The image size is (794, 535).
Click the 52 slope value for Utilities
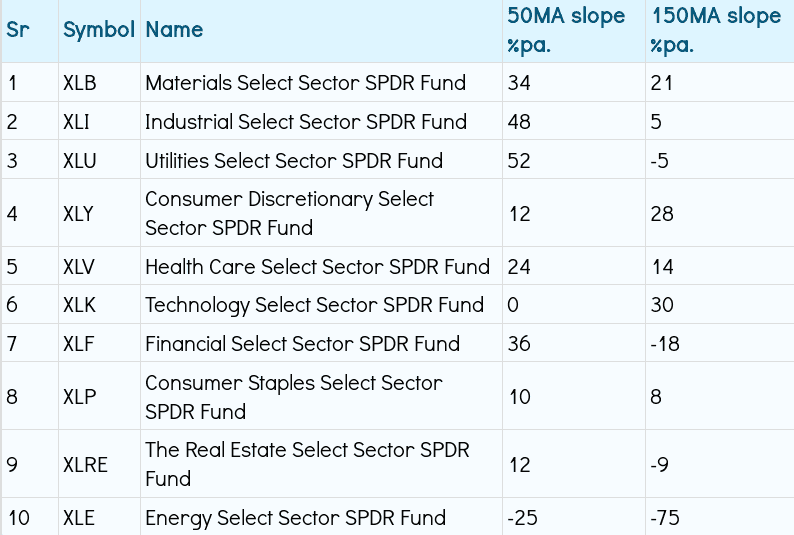click(519, 161)
